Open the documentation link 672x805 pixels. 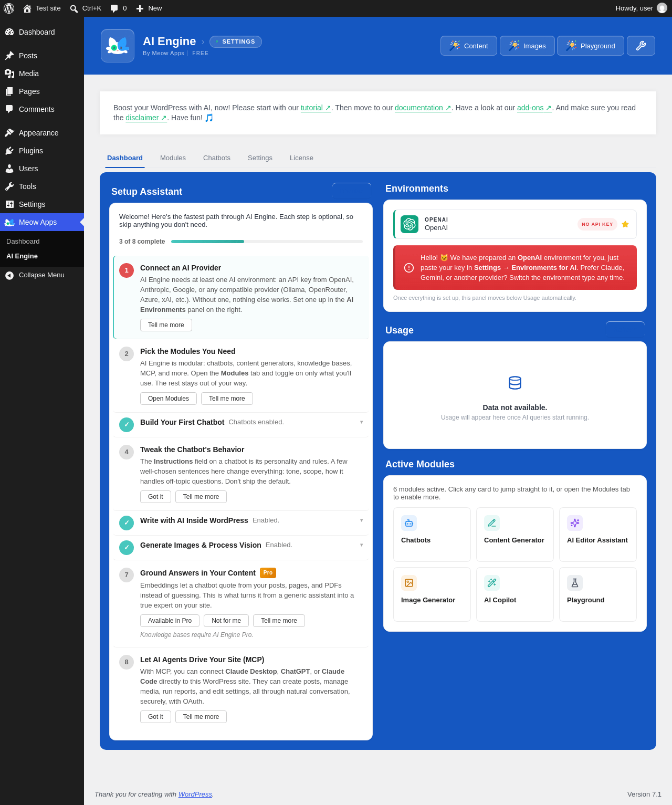(423, 108)
